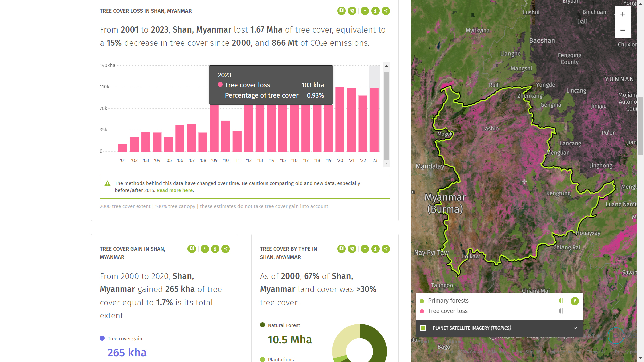Click the chart's vertical scrollbar thumb
The width and height of the screenshot is (644, 362).
(x=386, y=116)
